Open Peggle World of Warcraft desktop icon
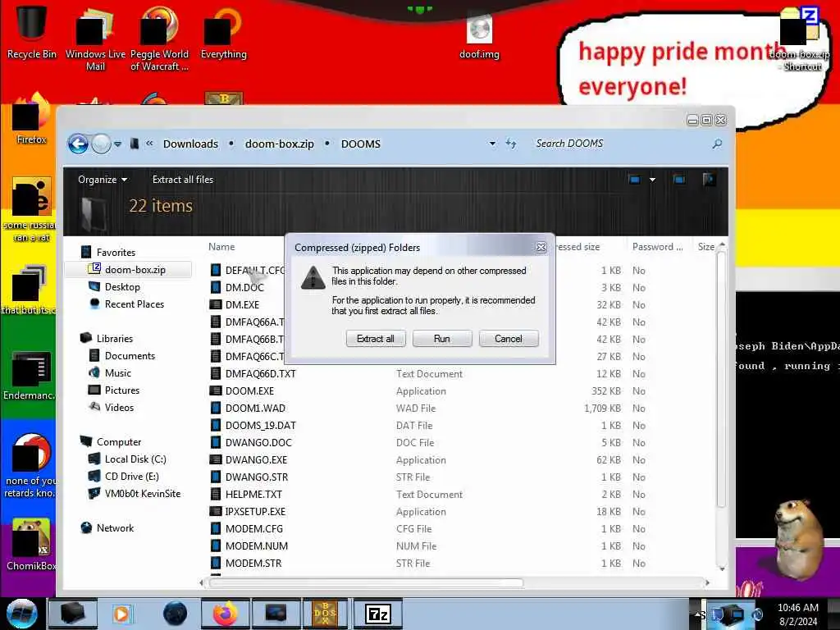 click(159, 38)
